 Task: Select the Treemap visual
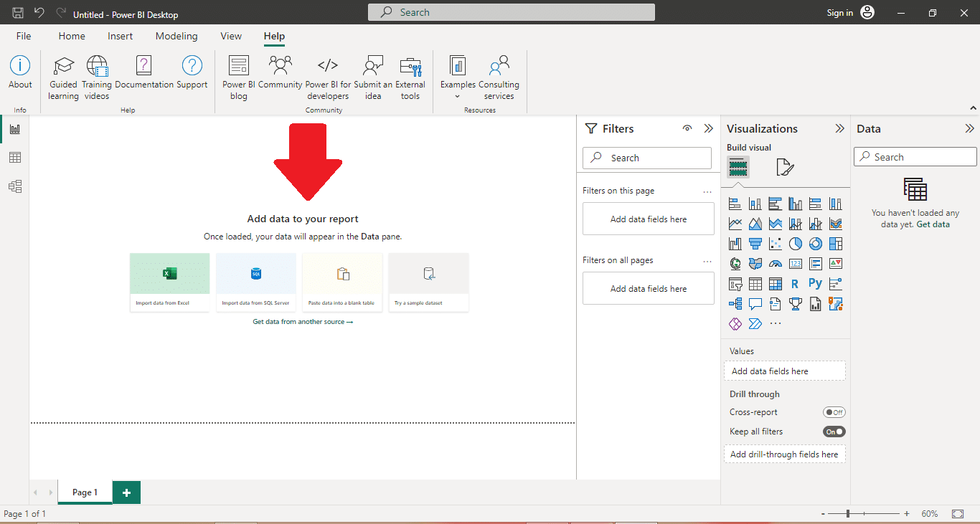click(x=835, y=244)
